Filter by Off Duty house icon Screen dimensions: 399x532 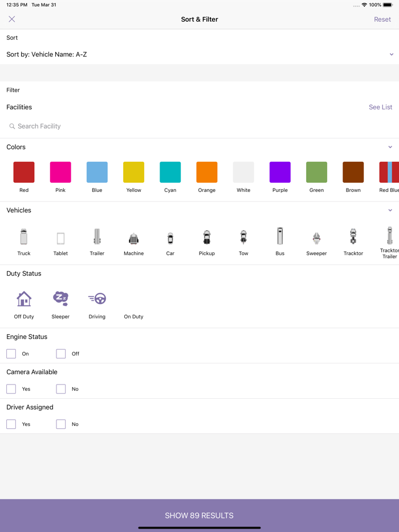coord(24,299)
